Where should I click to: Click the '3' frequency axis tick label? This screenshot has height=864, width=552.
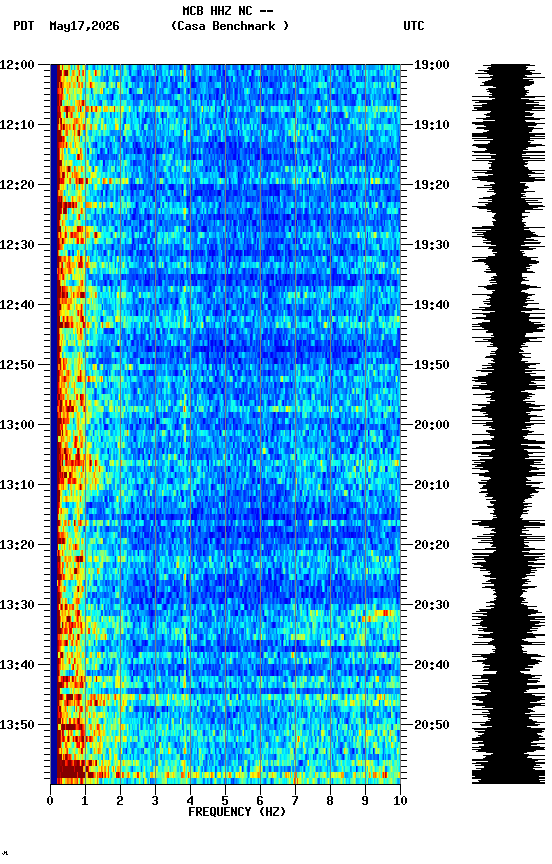point(155,801)
